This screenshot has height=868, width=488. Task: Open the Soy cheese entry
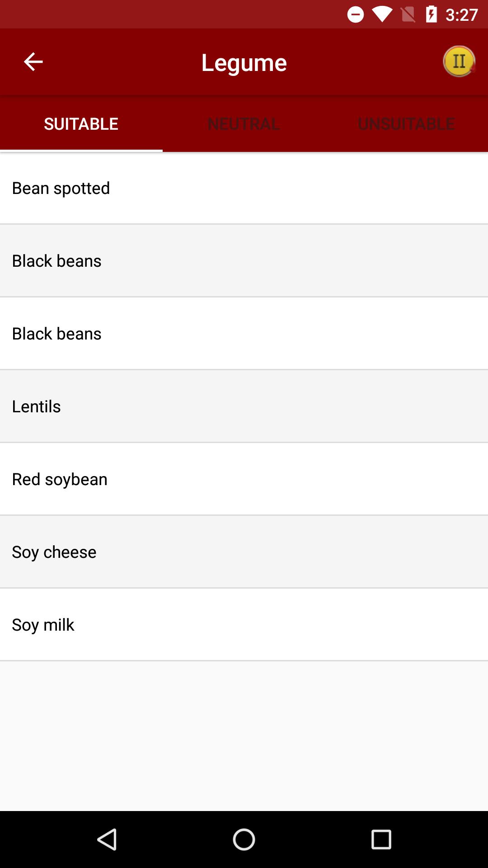coord(244,552)
